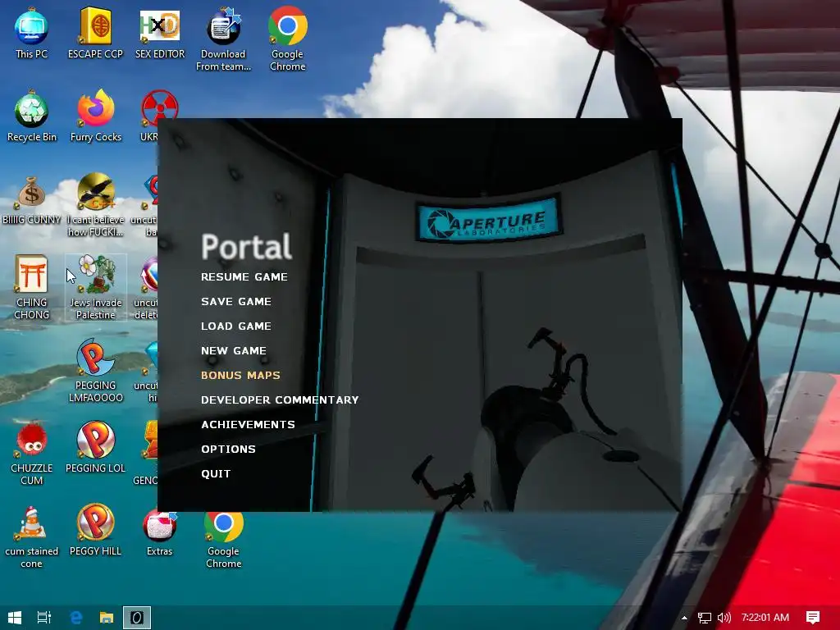View Achievements in Portal menu
840x630 pixels.
(248, 425)
